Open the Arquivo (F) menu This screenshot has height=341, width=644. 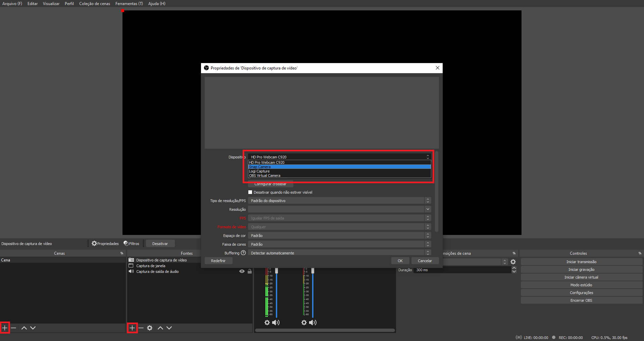click(x=12, y=4)
